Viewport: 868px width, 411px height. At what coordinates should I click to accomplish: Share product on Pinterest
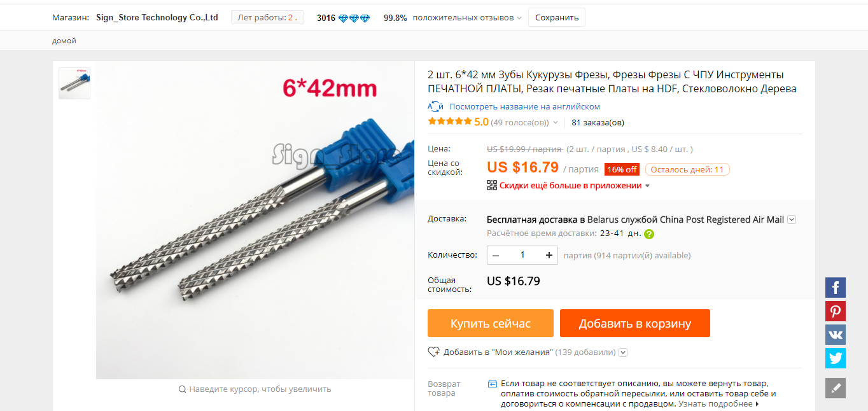836,311
